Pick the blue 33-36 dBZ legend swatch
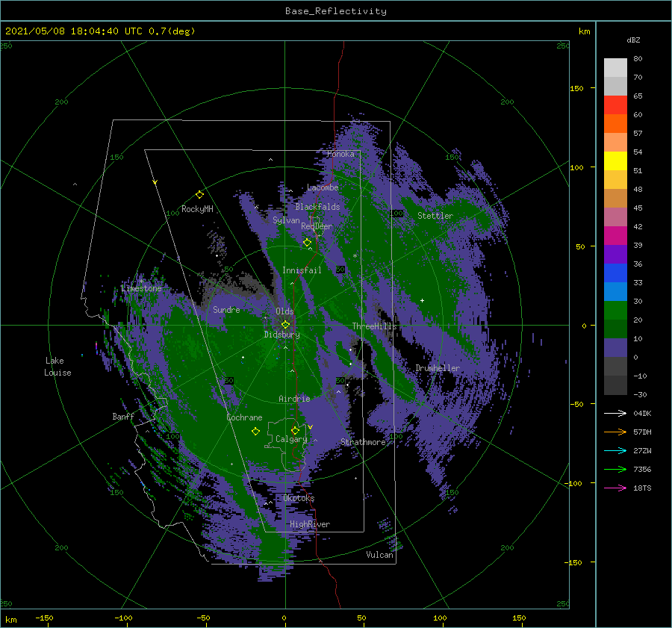 tap(615, 273)
